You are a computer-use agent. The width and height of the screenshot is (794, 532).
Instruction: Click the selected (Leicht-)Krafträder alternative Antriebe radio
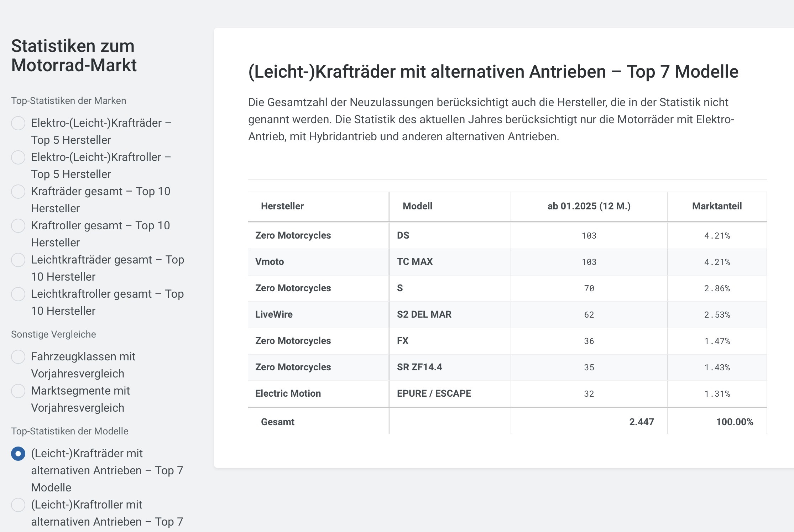18,454
